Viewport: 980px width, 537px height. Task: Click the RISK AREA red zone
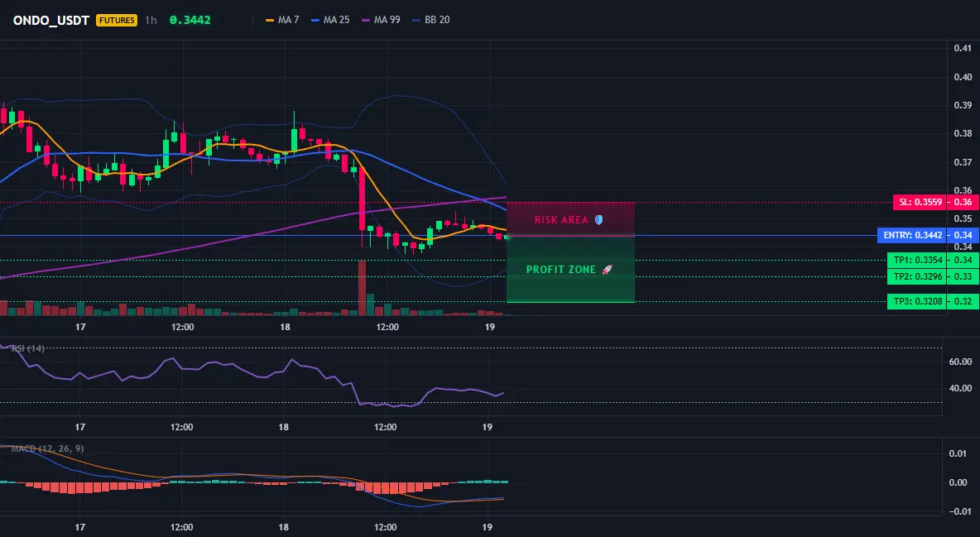point(570,218)
